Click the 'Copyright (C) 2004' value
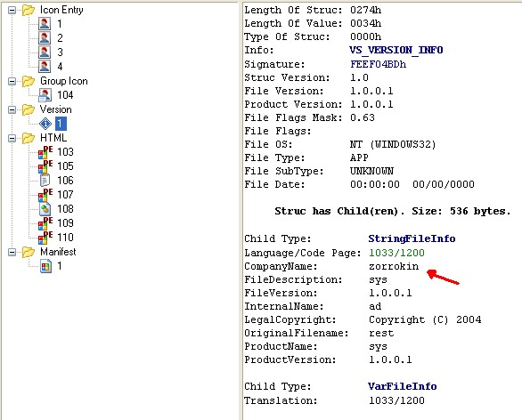 click(425, 320)
